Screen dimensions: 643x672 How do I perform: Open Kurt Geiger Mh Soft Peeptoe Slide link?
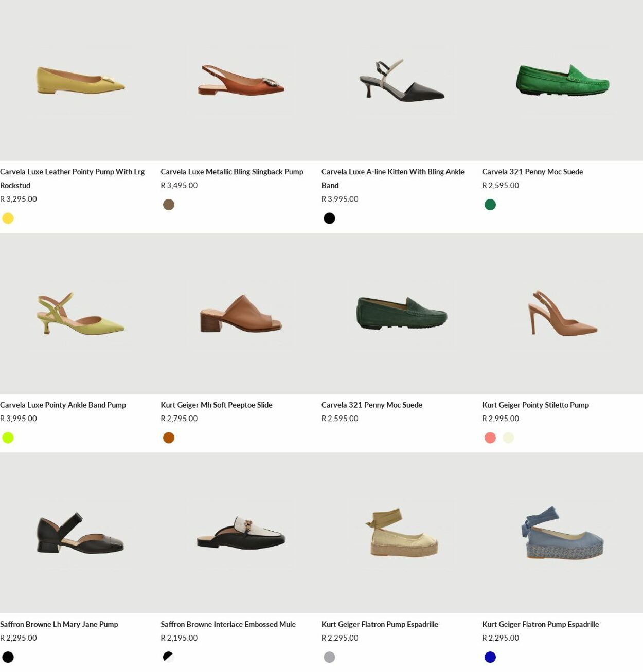coord(217,405)
